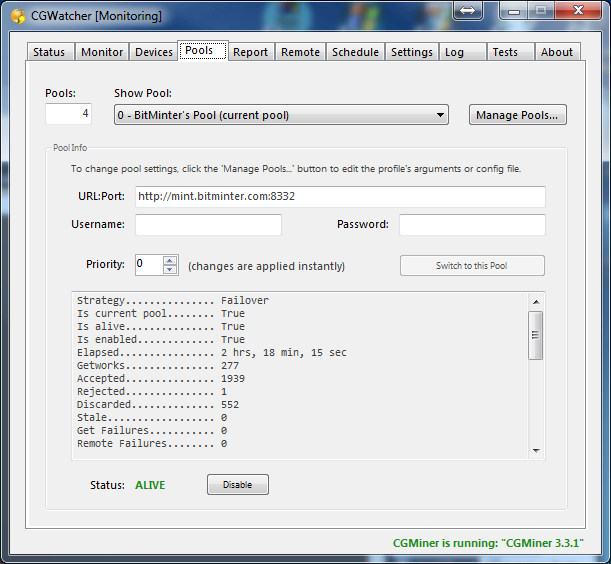This screenshot has width=611, height=564.
Task: Click the CGWatcher app icon in title bar
Action: pyautogui.click(x=18, y=16)
